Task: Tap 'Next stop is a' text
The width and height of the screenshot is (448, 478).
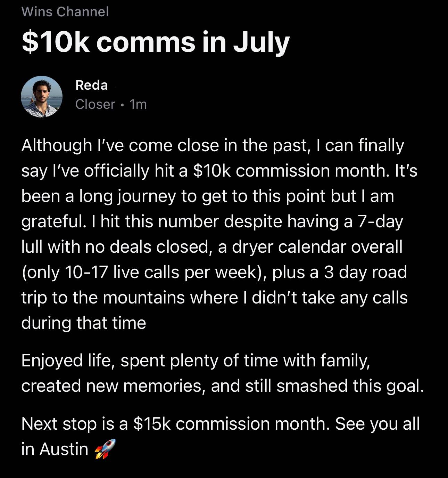Action: tap(75, 424)
